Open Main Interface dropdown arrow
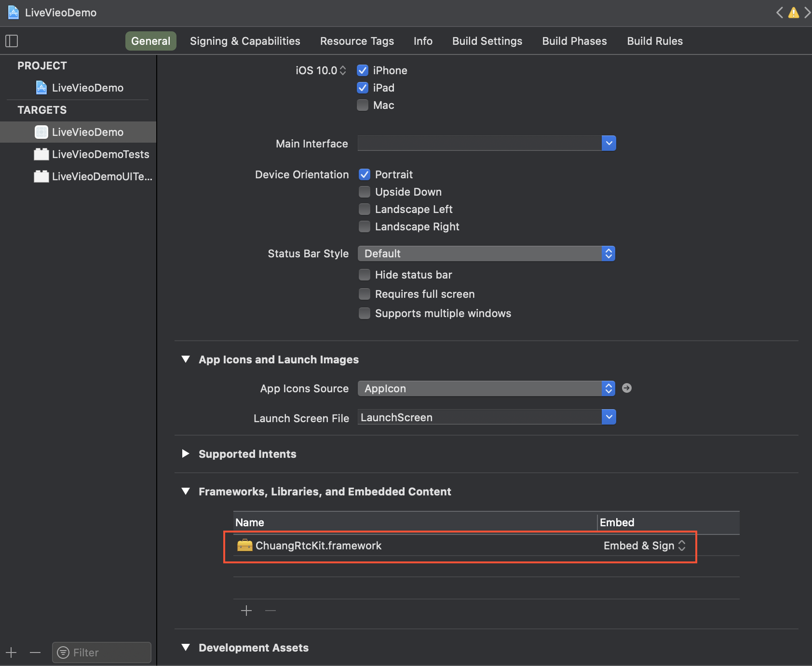 pyautogui.click(x=609, y=143)
